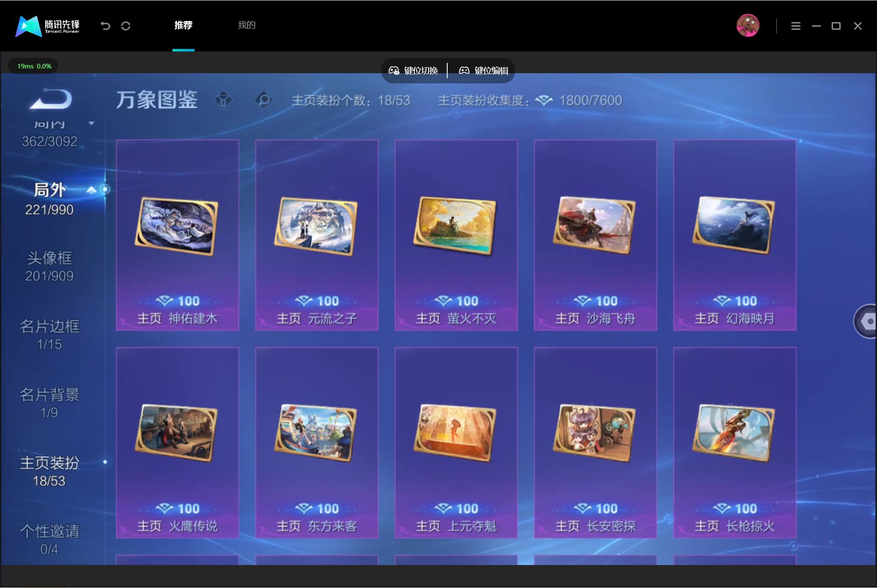This screenshot has width=877, height=588.
Task: Click the 主页装扮收集度 label
Action: (x=484, y=101)
